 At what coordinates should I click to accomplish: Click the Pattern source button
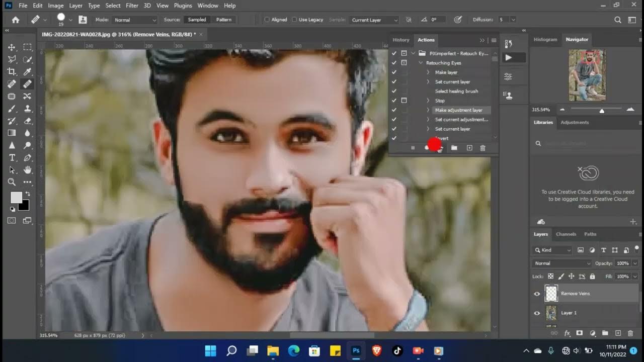pos(224,20)
